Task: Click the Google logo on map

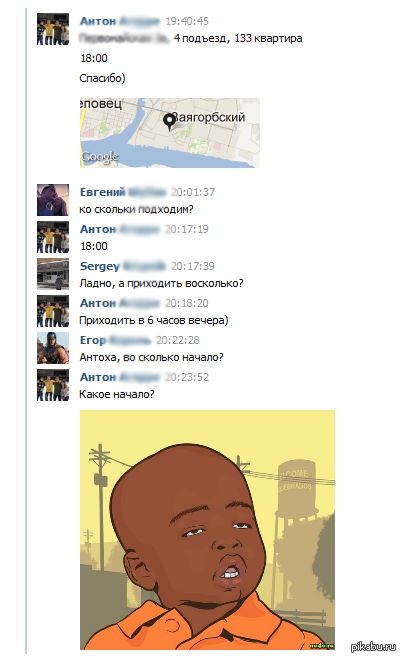Action: [x=99, y=157]
